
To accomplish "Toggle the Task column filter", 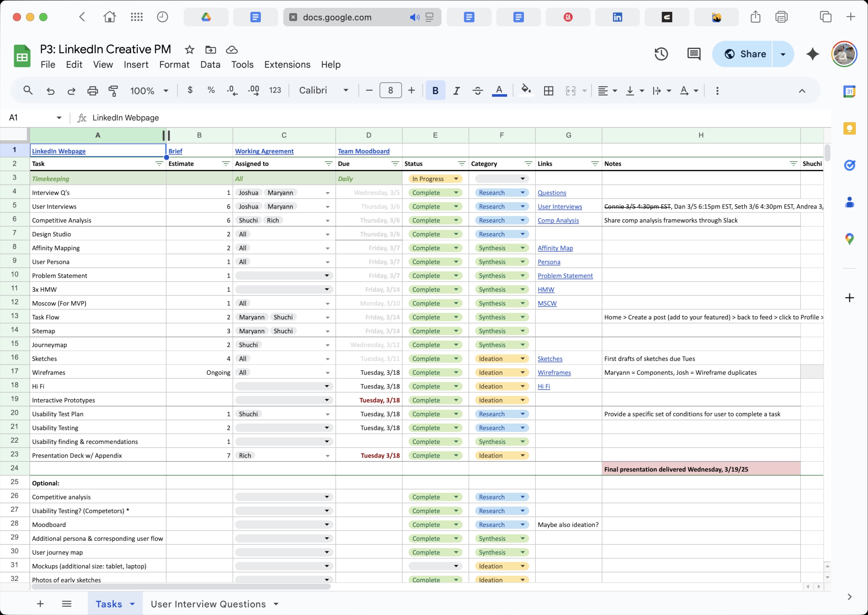I will click(x=159, y=164).
